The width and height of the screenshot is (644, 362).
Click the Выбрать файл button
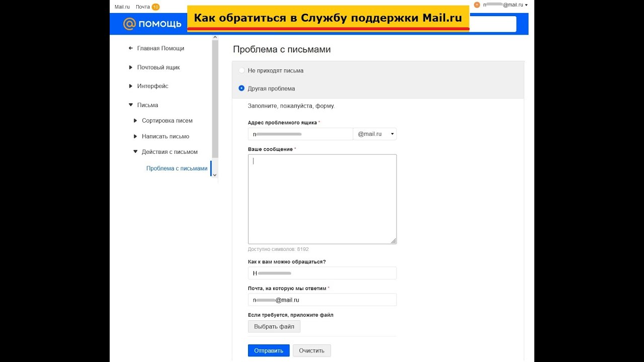click(274, 326)
